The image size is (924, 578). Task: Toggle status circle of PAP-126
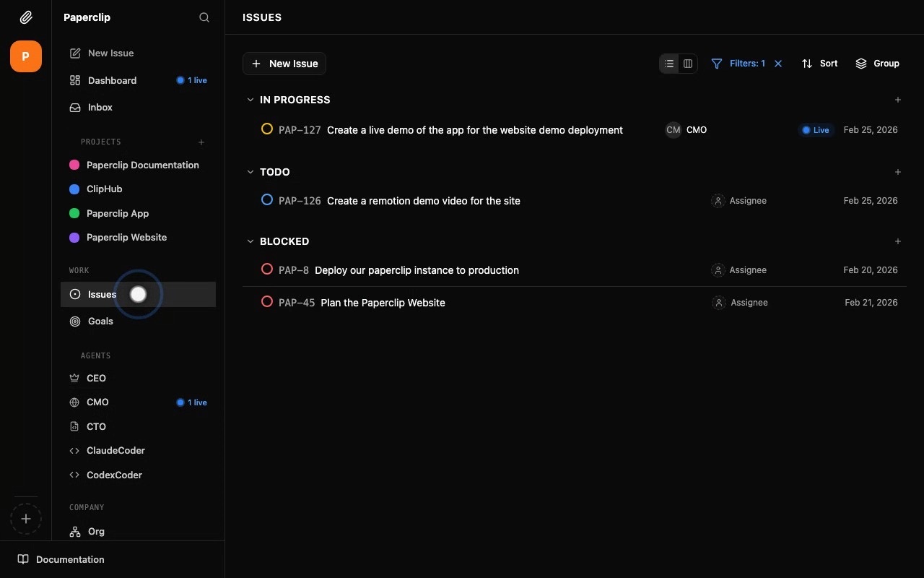coord(267,200)
